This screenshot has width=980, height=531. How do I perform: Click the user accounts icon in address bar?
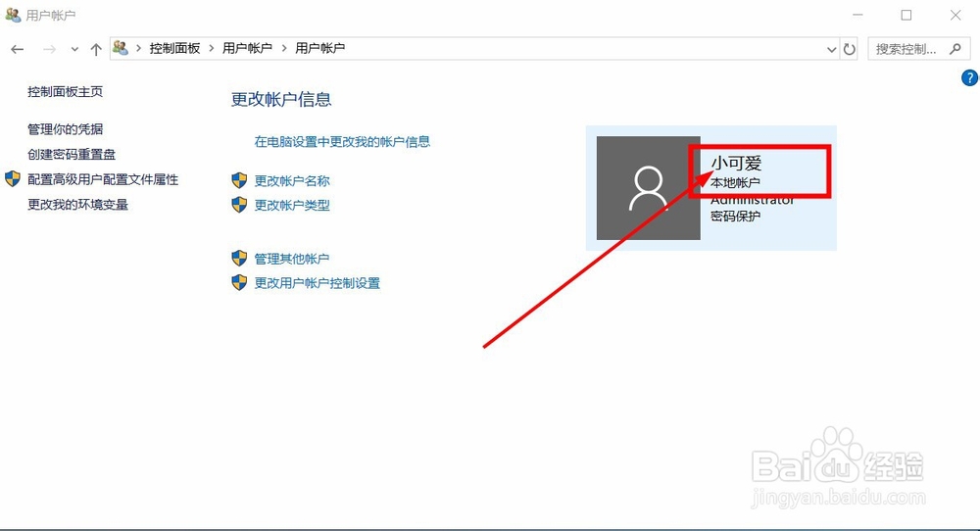pyautogui.click(x=121, y=48)
